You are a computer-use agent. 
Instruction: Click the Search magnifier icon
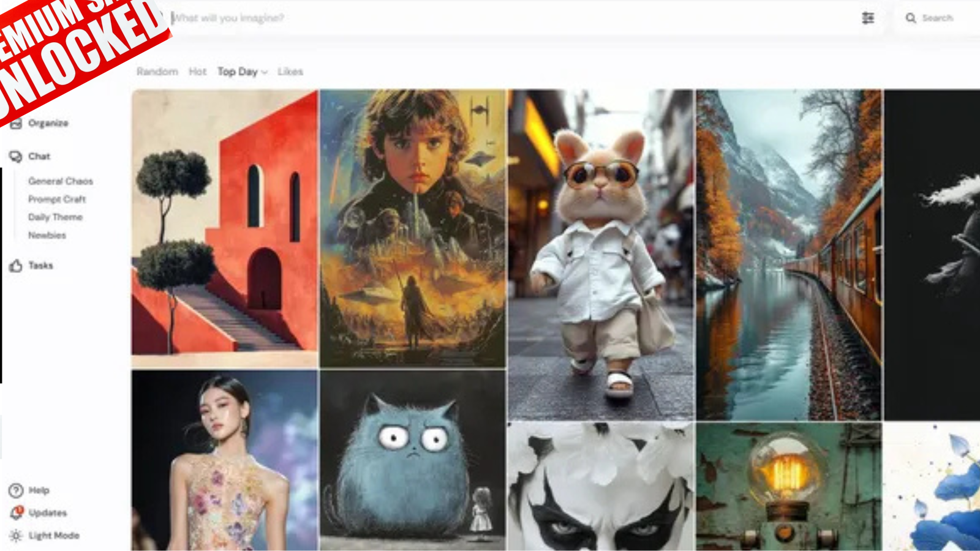[x=910, y=18]
